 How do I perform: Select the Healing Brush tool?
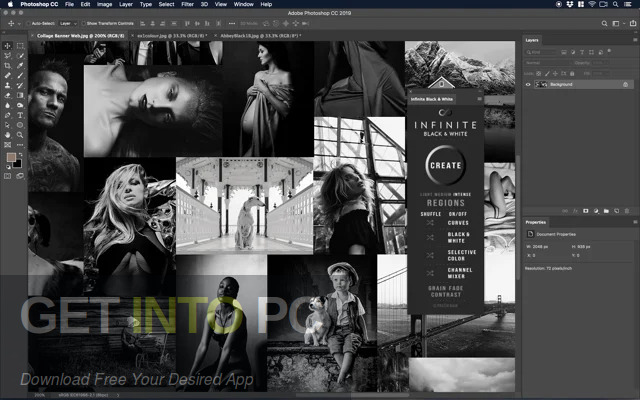tap(8, 76)
